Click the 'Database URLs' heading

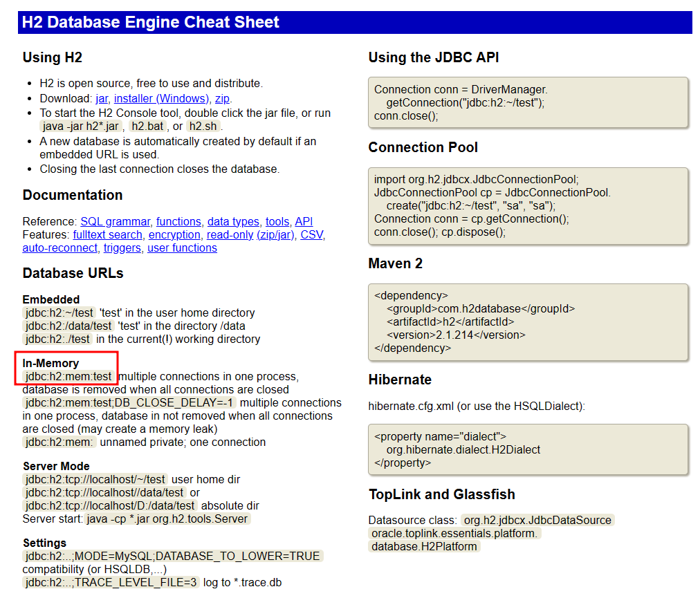(73, 273)
